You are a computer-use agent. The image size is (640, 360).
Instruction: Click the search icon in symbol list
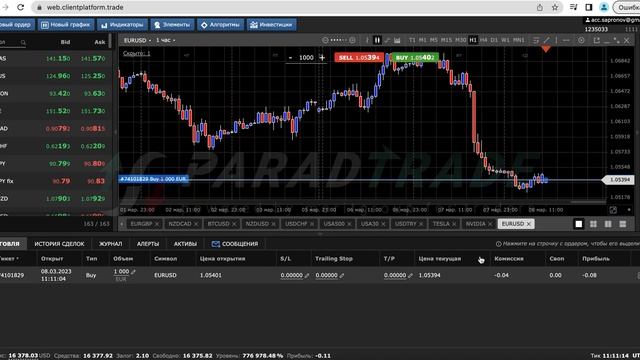[23, 42]
